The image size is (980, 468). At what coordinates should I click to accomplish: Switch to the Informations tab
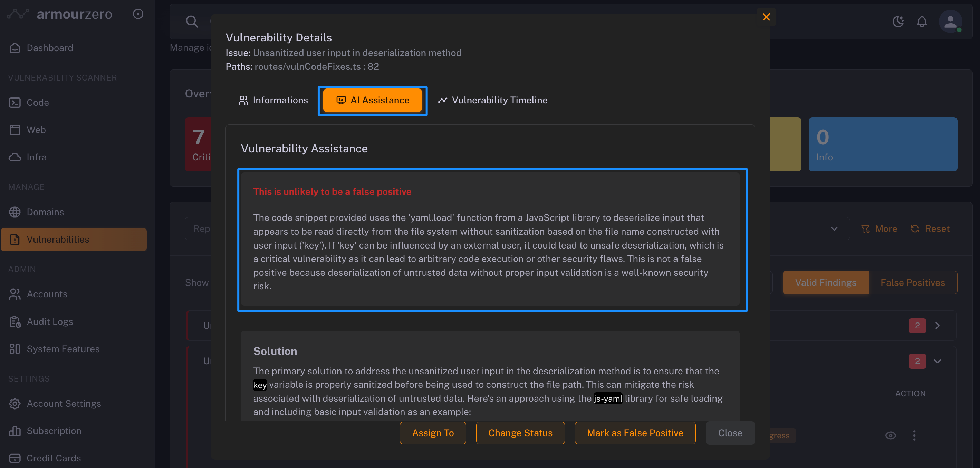point(273,100)
